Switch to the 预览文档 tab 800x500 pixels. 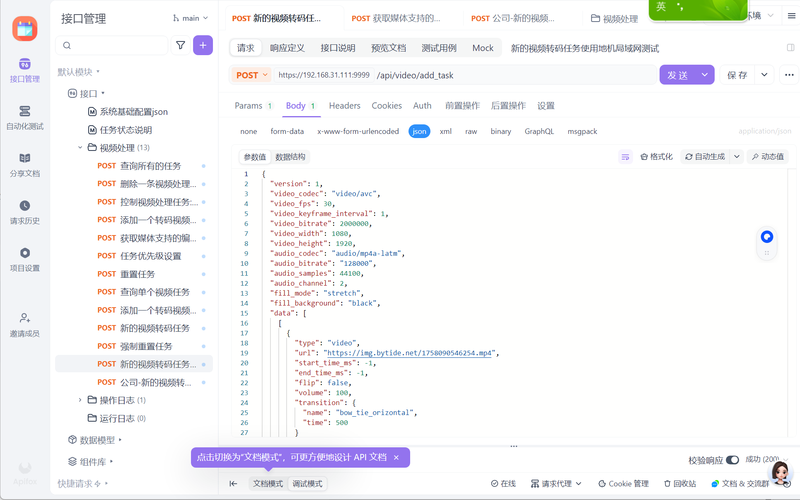[x=388, y=48]
